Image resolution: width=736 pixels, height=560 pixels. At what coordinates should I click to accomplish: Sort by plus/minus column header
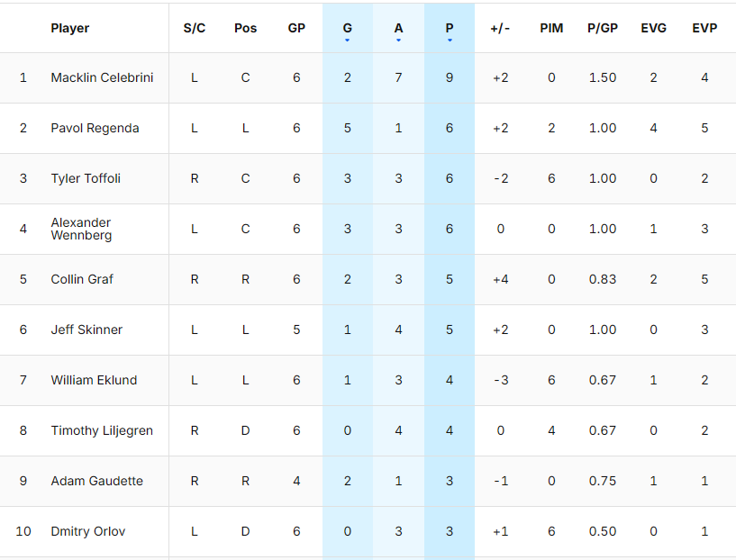click(500, 28)
